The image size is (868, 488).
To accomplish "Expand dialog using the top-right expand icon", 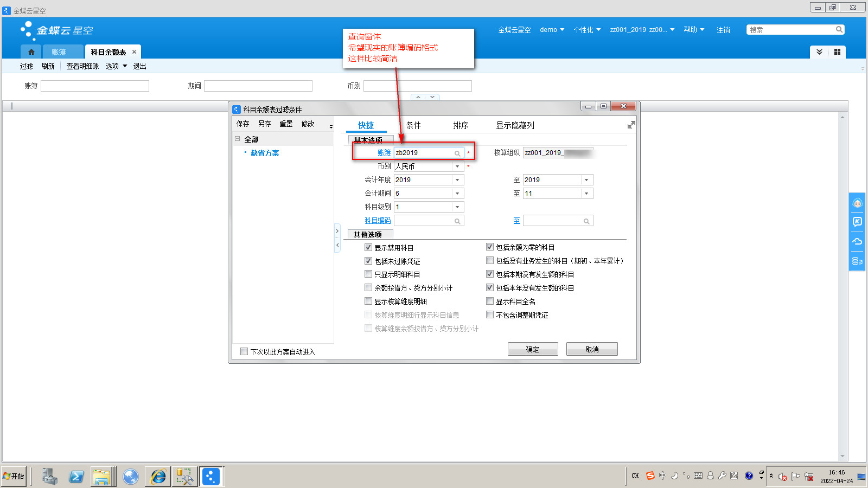I will pyautogui.click(x=631, y=125).
